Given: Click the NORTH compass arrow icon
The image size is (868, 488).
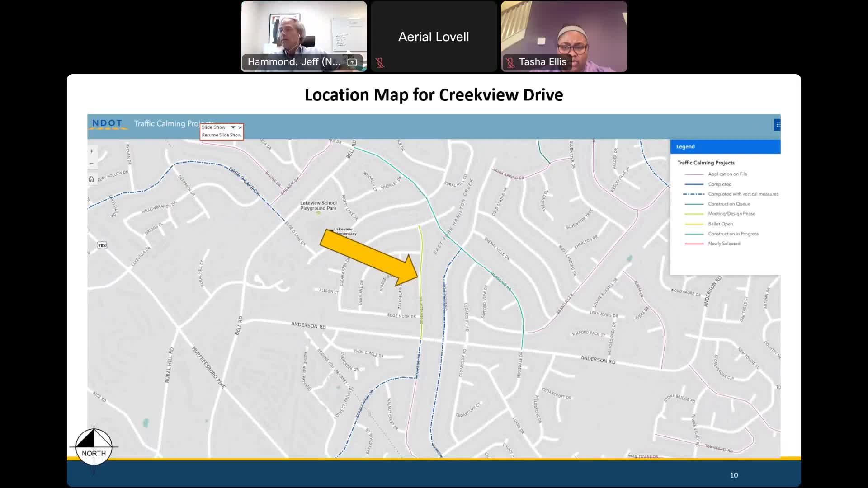Looking at the screenshot, I should point(94,447).
